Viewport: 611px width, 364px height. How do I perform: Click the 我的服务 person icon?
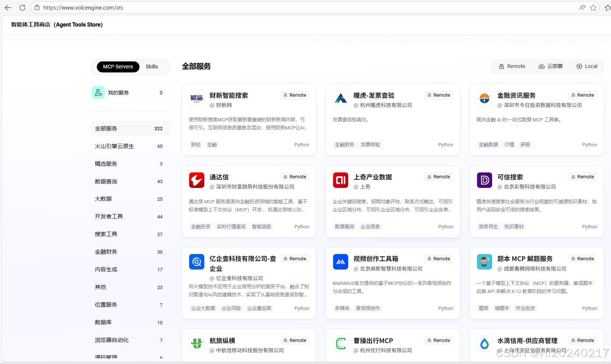pos(98,92)
